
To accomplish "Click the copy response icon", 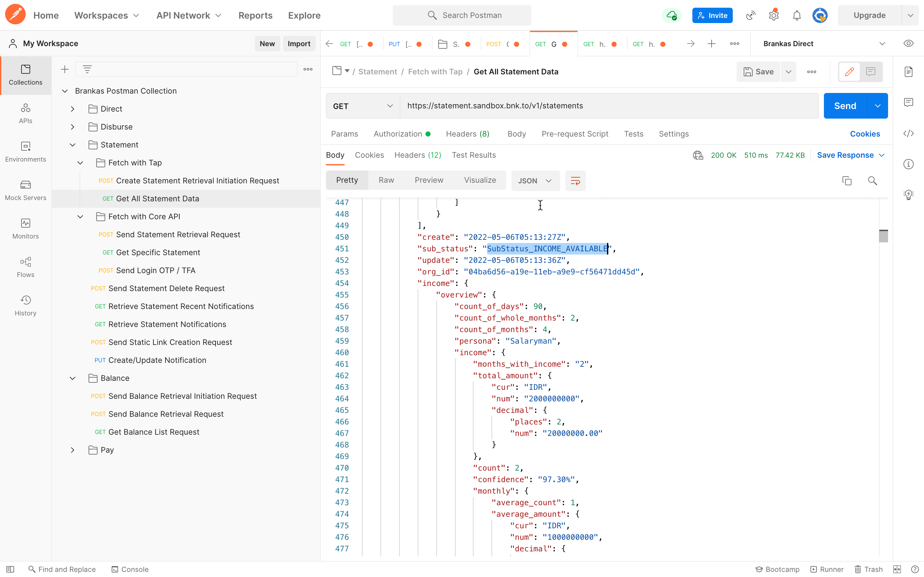I will click(846, 180).
